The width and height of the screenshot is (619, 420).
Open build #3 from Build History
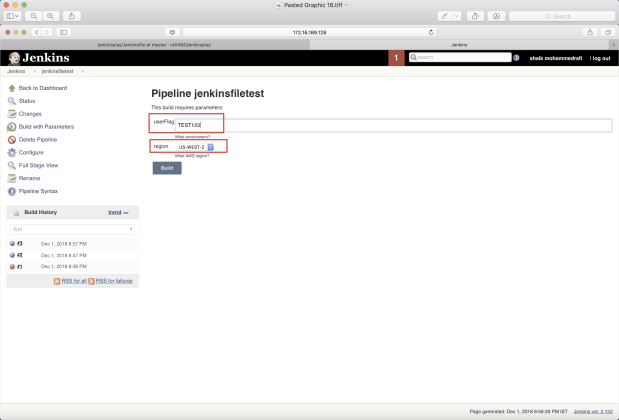tap(20, 244)
